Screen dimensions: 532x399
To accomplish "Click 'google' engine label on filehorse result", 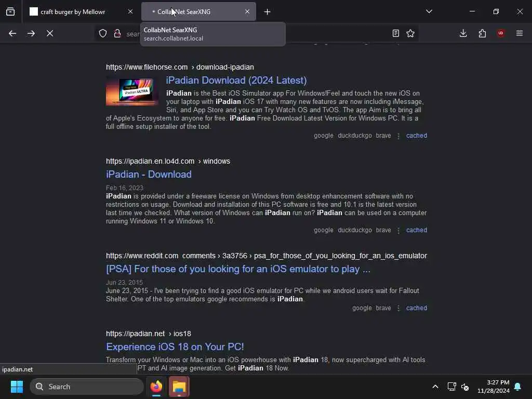I will point(323,136).
